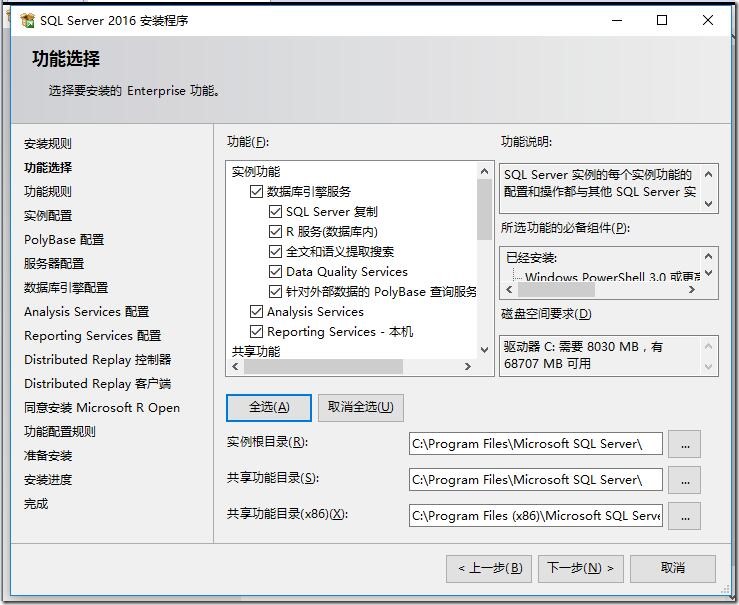739x605 pixels.
Task: Click 已经安装 node in prerequisites tree
Action: [x=531, y=258]
